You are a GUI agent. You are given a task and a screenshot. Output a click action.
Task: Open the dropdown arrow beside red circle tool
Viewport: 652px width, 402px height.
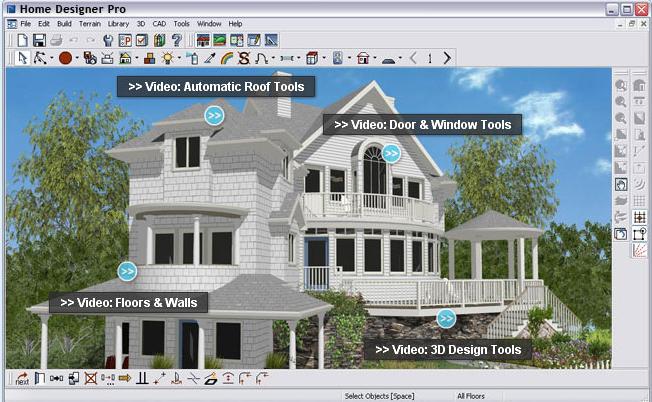[77, 58]
